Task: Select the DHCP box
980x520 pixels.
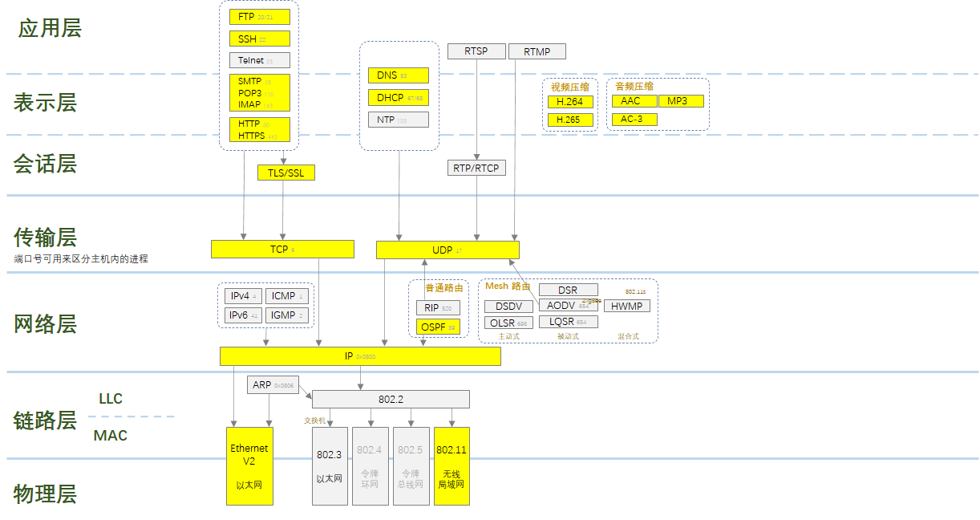Action: click(399, 98)
